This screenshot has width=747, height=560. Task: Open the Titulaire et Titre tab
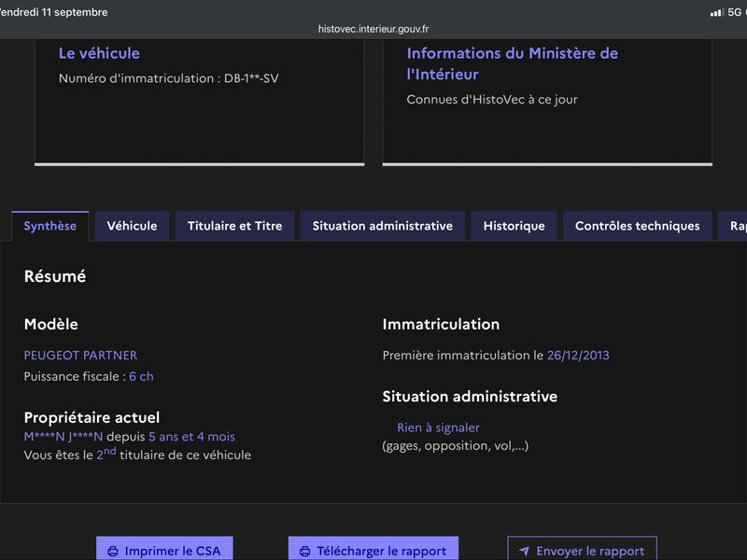click(235, 226)
